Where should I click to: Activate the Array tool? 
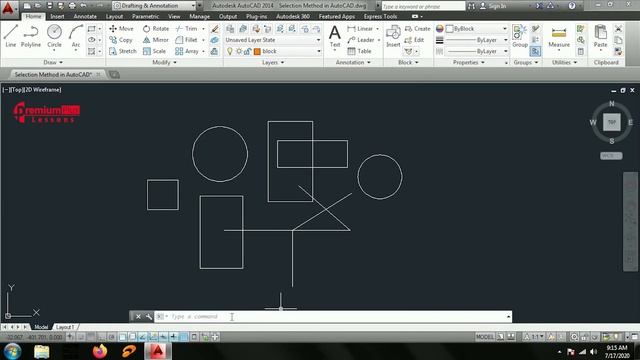pos(187,51)
